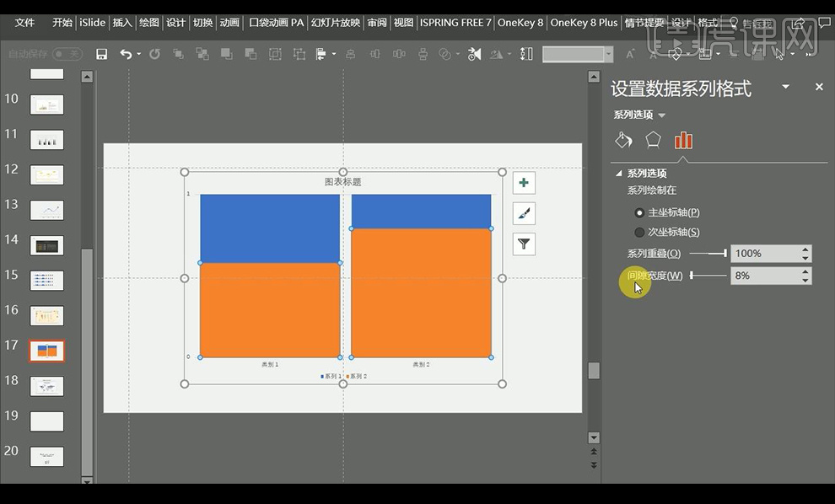This screenshot has height=504, width=835.
Task: Switch to the 动画 ribbon tab
Action: point(229,23)
